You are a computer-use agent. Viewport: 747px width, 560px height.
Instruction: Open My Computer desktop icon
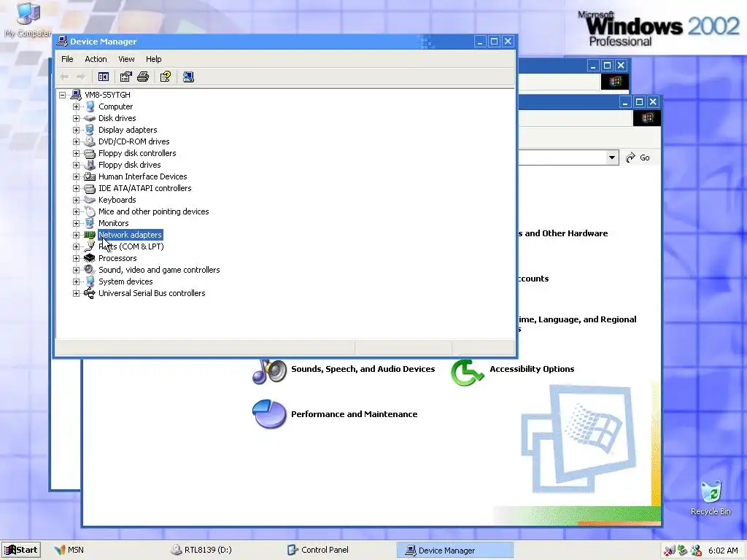[28, 20]
